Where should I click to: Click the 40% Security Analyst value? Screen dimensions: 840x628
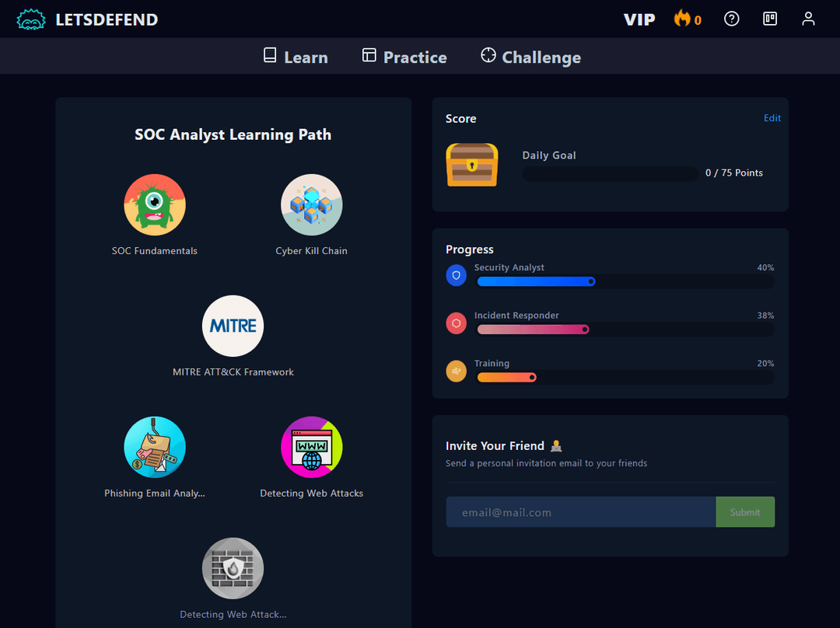point(765,267)
